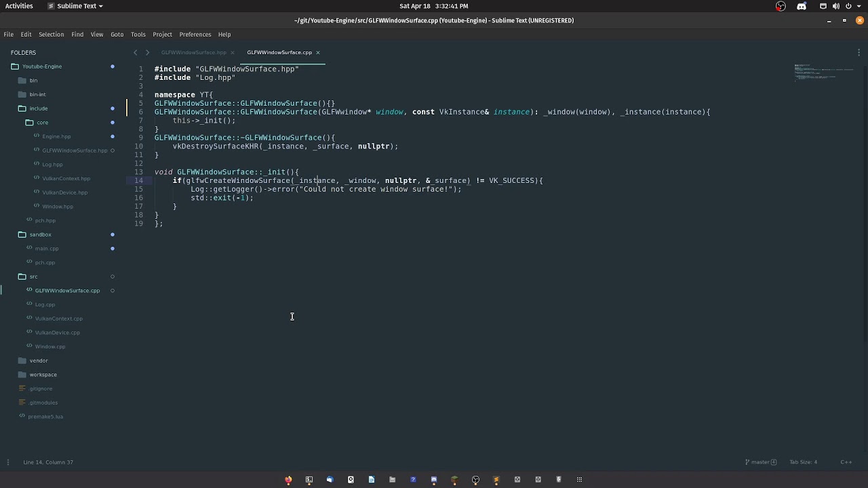Open the Find menu
Viewport: 868px width, 488px height.
tap(77, 35)
